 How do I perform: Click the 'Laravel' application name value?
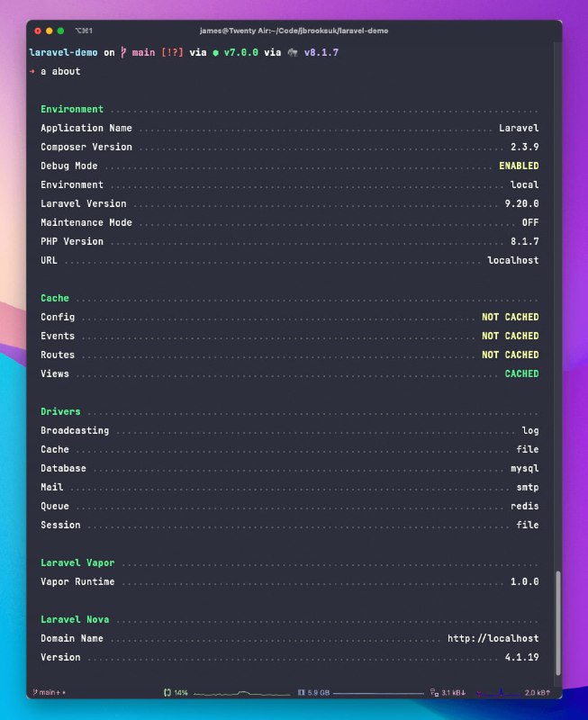tap(519, 128)
